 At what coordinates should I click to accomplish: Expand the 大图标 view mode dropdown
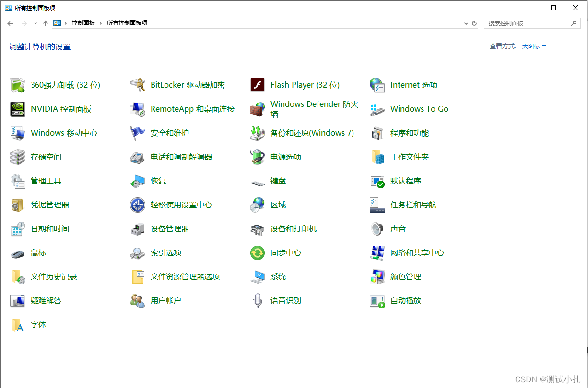tap(534, 46)
